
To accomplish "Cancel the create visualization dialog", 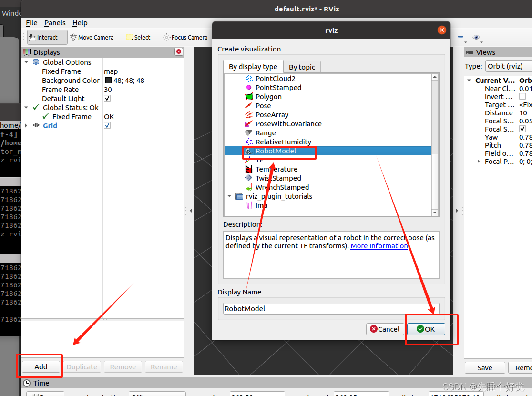I will pos(385,329).
